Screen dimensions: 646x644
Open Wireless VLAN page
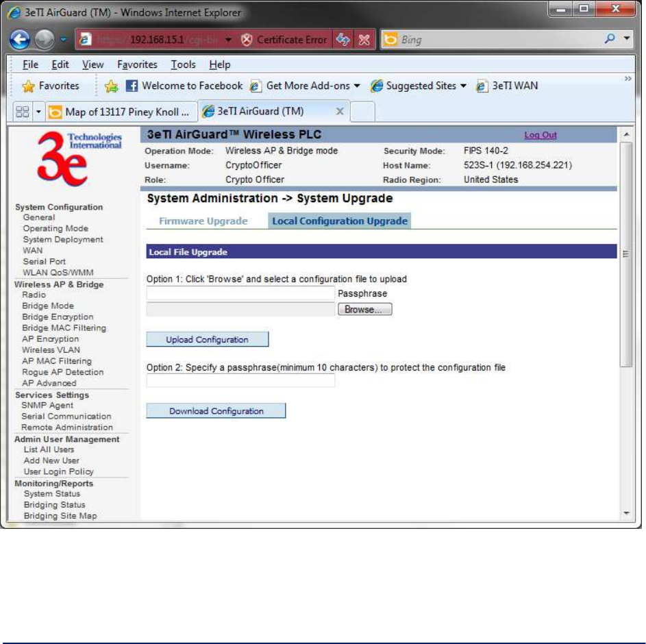(x=51, y=350)
